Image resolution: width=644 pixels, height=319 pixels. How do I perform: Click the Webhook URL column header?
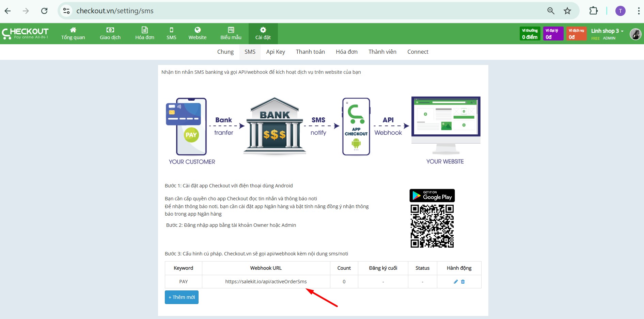pos(266,268)
